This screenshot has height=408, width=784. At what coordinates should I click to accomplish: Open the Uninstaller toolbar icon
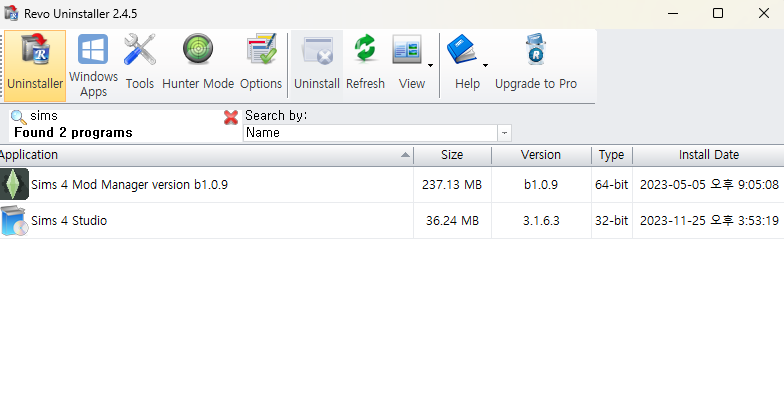[35, 65]
